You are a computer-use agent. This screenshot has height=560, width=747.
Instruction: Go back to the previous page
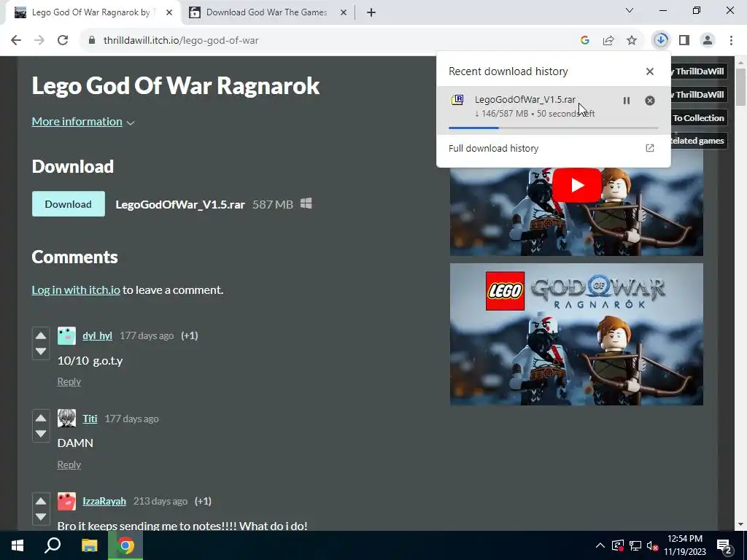[x=16, y=40]
